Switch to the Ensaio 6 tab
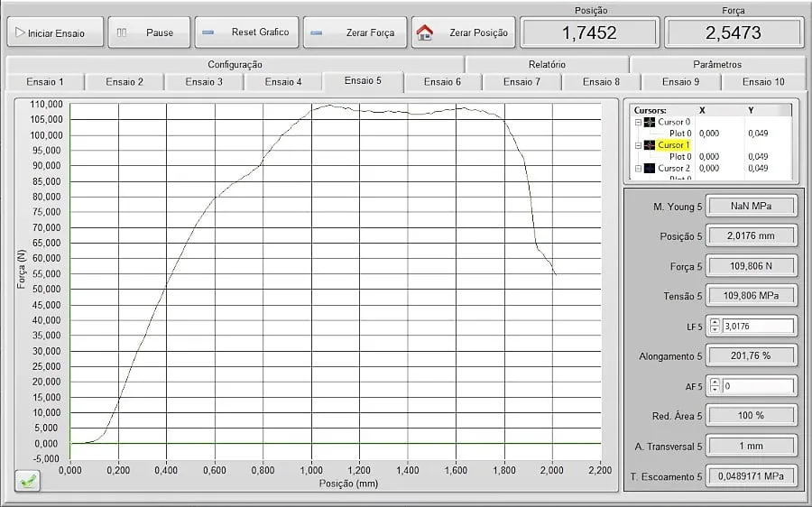The height and width of the screenshot is (507, 812). tap(442, 82)
